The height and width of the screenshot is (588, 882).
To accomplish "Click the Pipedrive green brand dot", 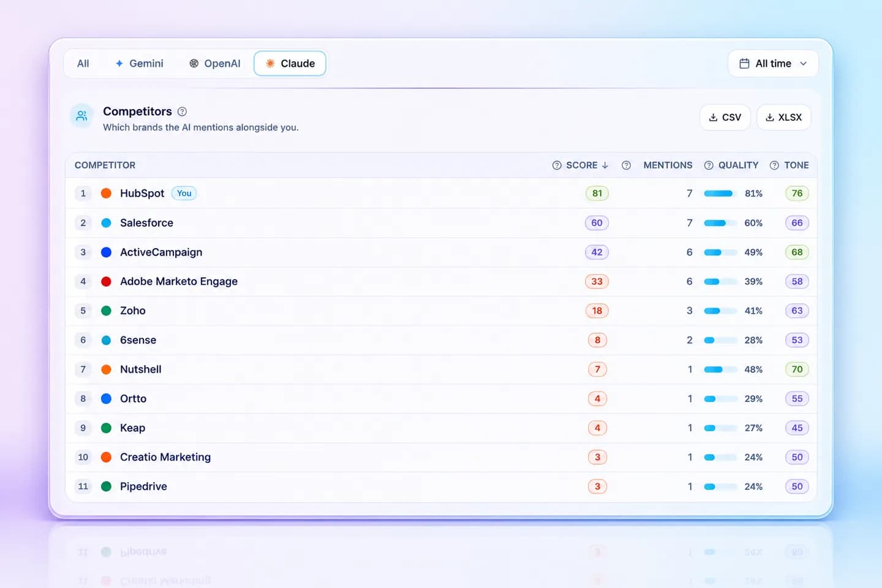I will coord(106,486).
